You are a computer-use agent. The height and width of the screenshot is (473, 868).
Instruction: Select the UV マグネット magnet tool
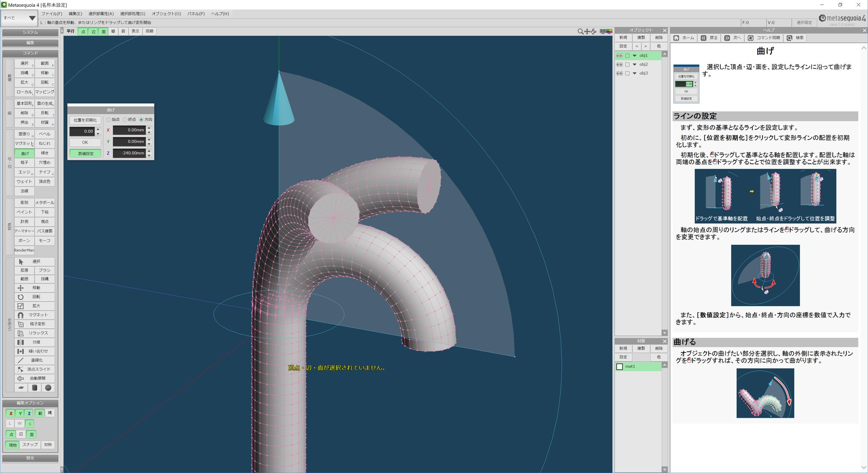[34, 315]
